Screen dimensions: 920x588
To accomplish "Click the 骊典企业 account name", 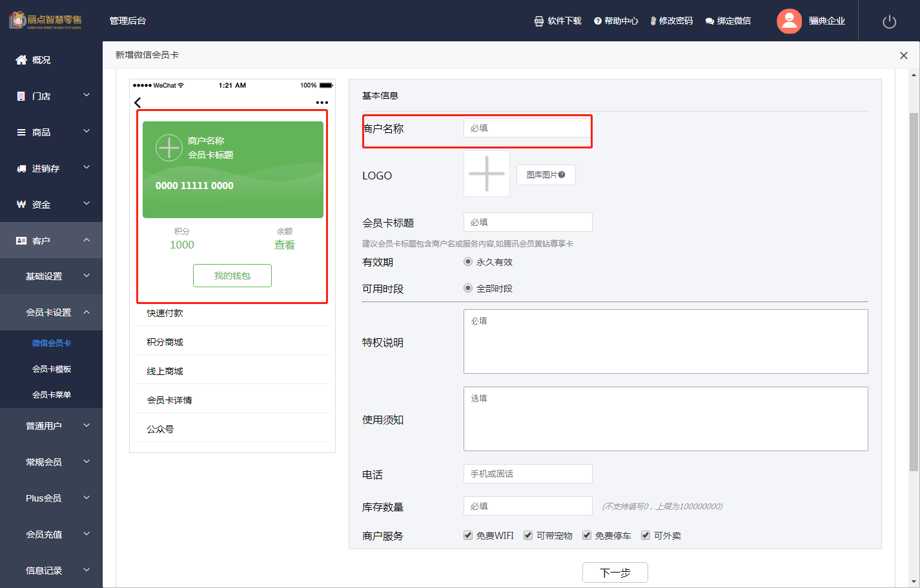I will pyautogui.click(x=827, y=21).
